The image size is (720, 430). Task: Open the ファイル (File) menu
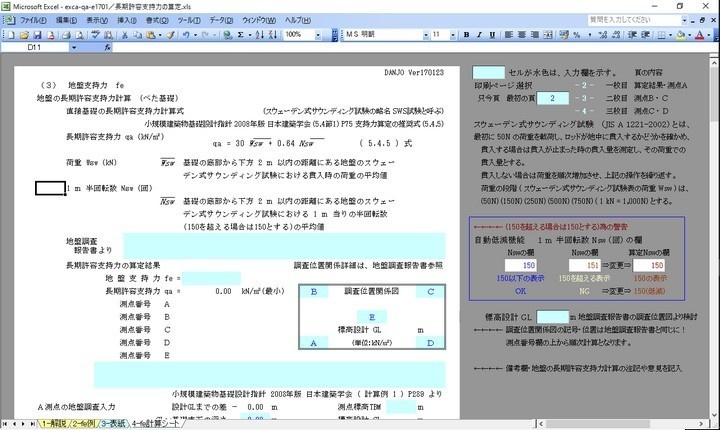(x=33, y=20)
